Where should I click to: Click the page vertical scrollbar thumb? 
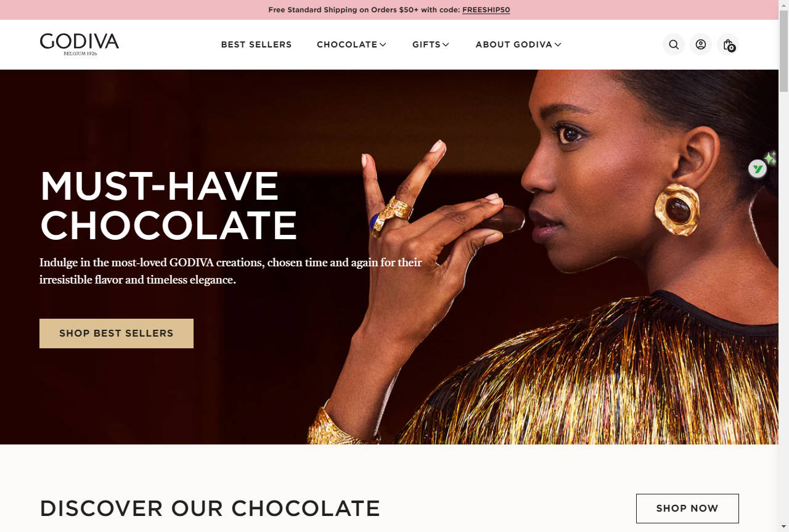[783, 49]
